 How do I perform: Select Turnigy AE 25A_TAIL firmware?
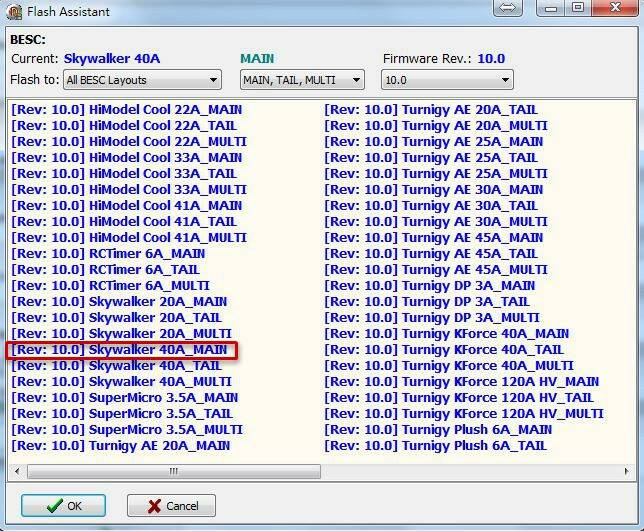pyautogui.click(x=431, y=158)
